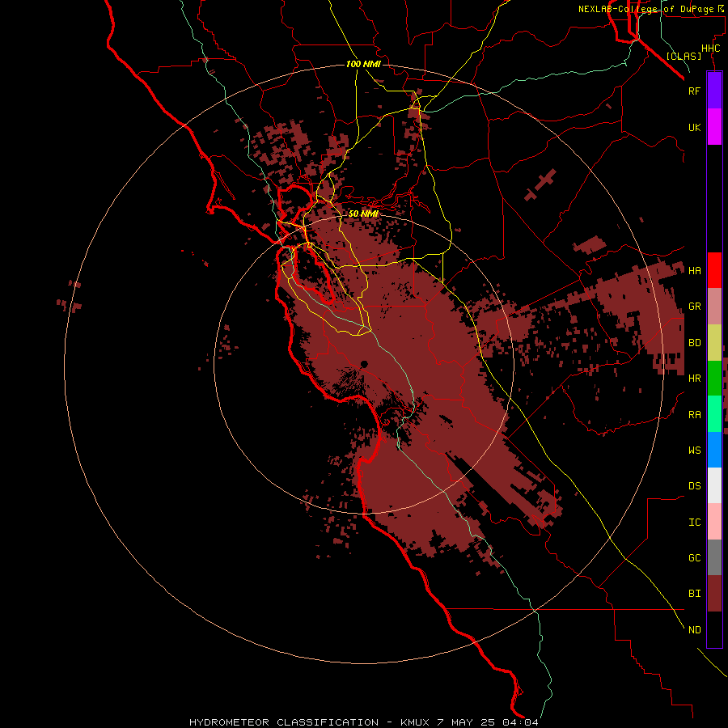Click the "BI" legend label text

[x=694, y=594]
